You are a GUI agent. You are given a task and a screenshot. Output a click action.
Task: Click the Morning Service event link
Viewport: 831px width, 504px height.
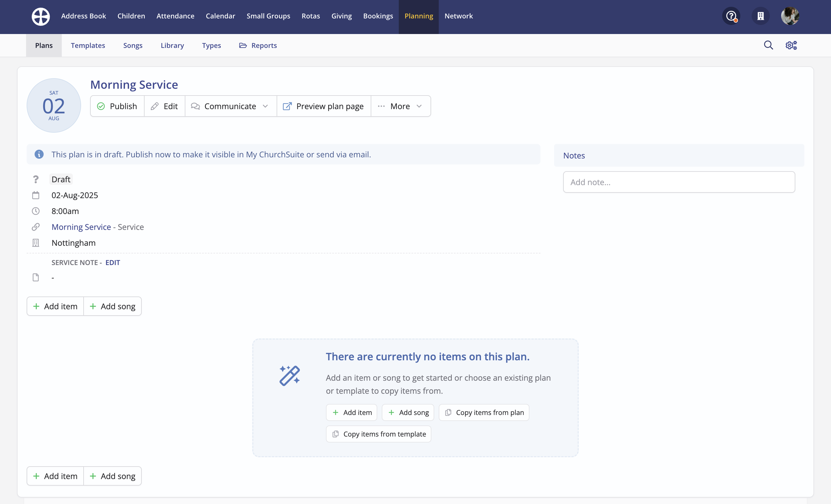[x=81, y=227]
